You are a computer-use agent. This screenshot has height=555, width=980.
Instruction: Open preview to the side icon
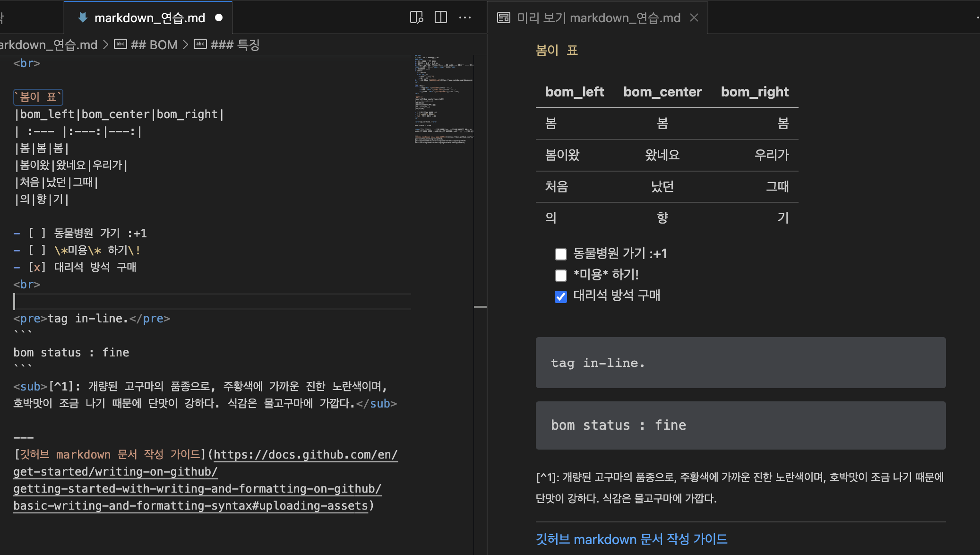pyautogui.click(x=416, y=17)
